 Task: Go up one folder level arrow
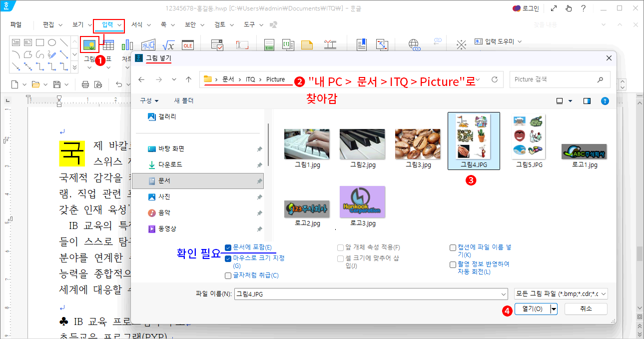(x=188, y=79)
